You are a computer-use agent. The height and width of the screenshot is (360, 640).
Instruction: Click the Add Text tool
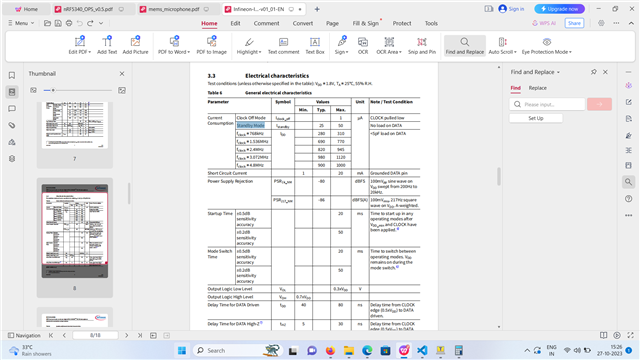pos(107,45)
